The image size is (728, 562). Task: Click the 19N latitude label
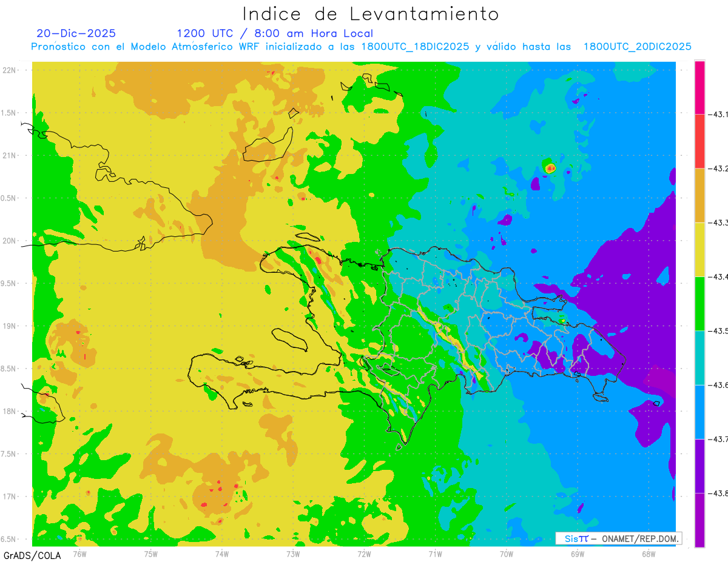(9, 326)
